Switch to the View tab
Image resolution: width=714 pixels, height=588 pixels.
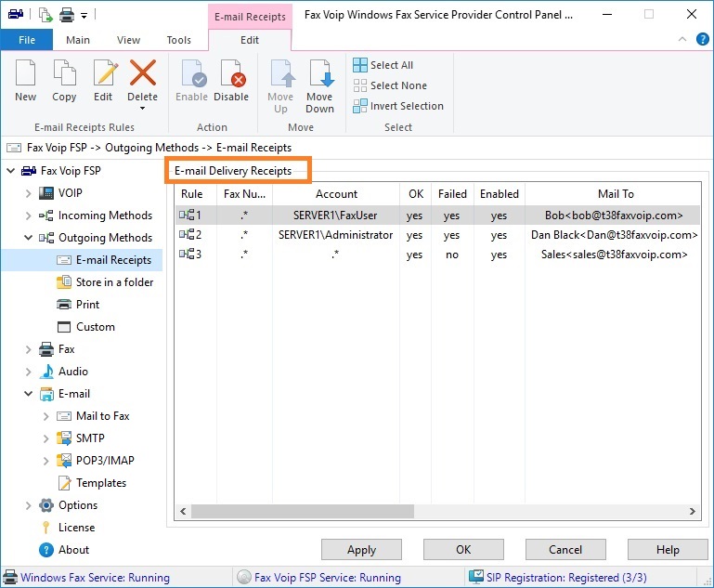coord(128,40)
